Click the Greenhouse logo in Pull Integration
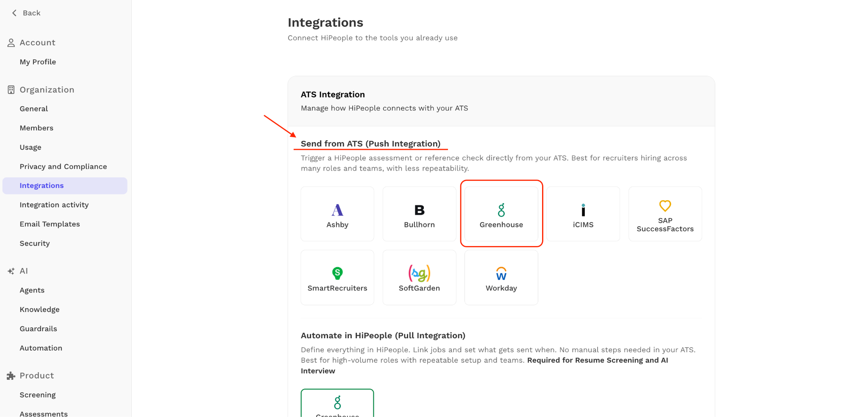The height and width of the screenshot is (417, 868). point(337,403)
